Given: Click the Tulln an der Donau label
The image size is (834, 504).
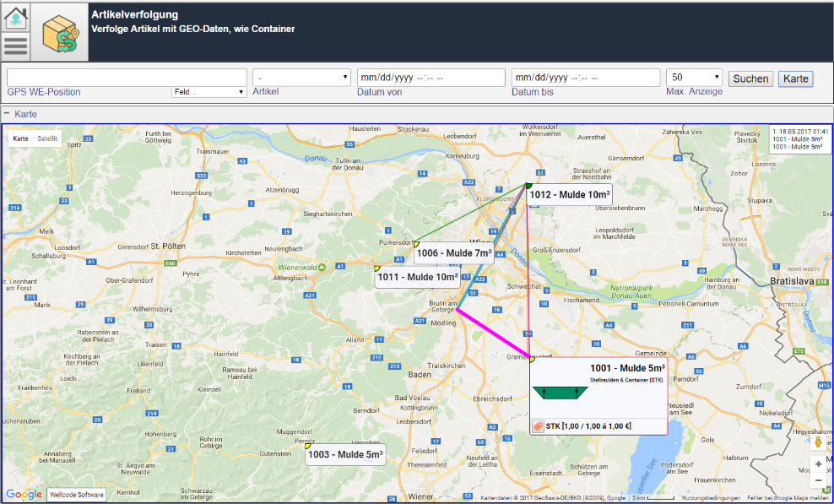Looking at the screenshot, I should (x=346, y=164).
